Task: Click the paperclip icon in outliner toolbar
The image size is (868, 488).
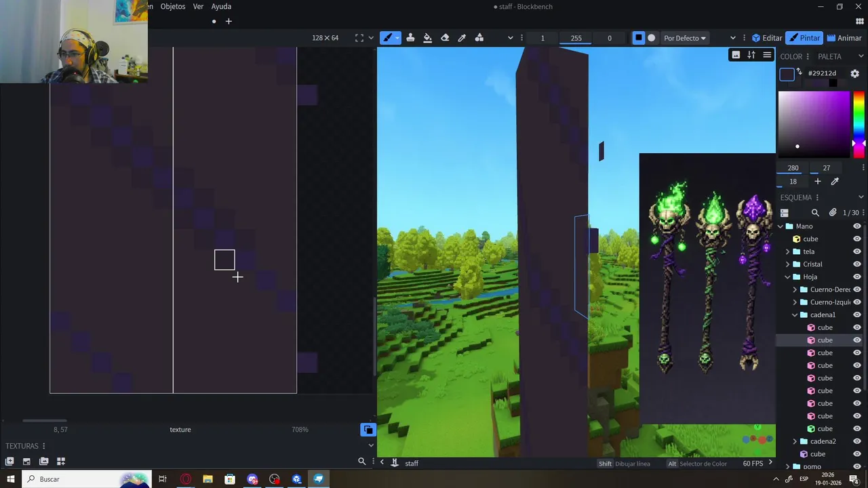Action: pyautogui.click(x=833, y=213)
